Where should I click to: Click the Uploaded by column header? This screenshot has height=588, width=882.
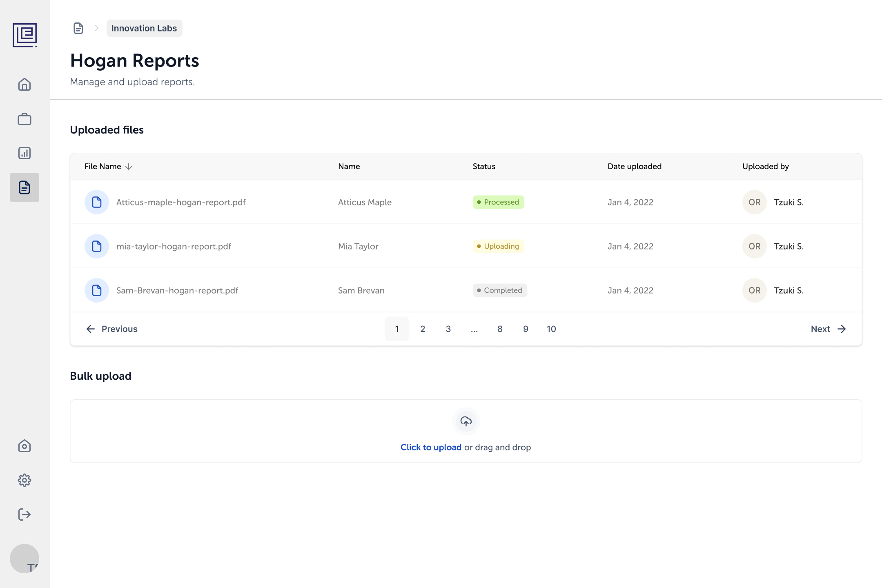coord(766,167)
